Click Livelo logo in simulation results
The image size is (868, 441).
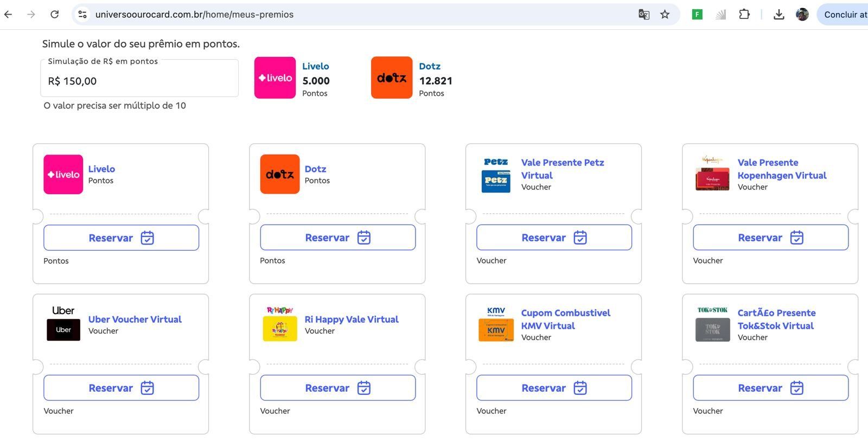click(275, 78)
